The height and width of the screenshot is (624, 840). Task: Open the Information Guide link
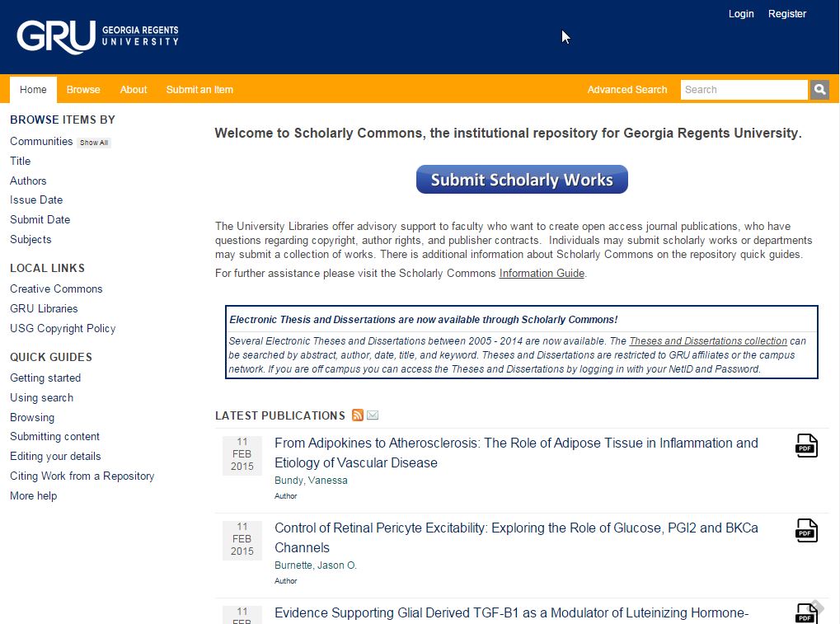tap(542, 273)
